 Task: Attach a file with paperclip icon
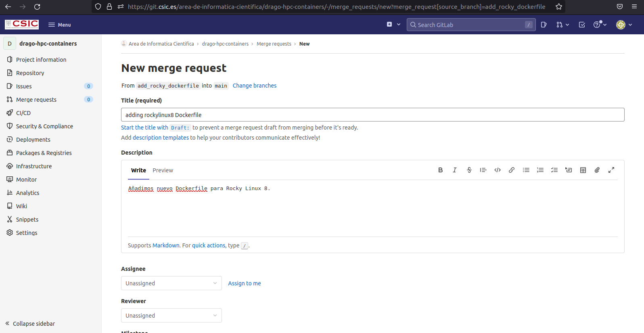click(x=597, y=170)
